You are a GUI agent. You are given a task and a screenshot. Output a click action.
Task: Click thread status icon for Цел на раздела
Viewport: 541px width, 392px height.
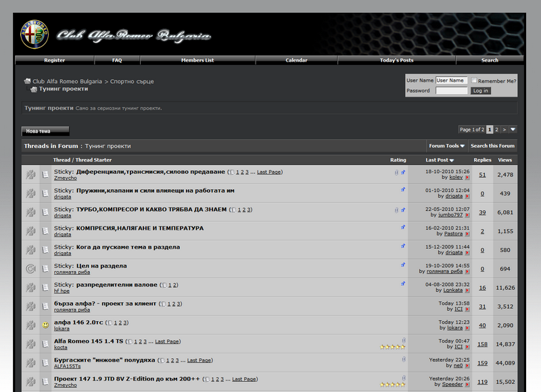pyautogui.click(x=30, y=268)
